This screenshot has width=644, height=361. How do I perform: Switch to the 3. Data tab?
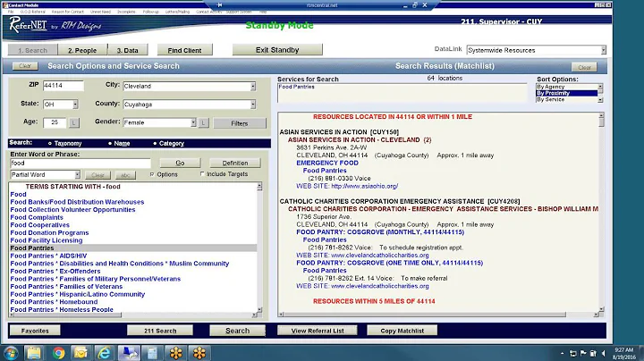(127, 50)
